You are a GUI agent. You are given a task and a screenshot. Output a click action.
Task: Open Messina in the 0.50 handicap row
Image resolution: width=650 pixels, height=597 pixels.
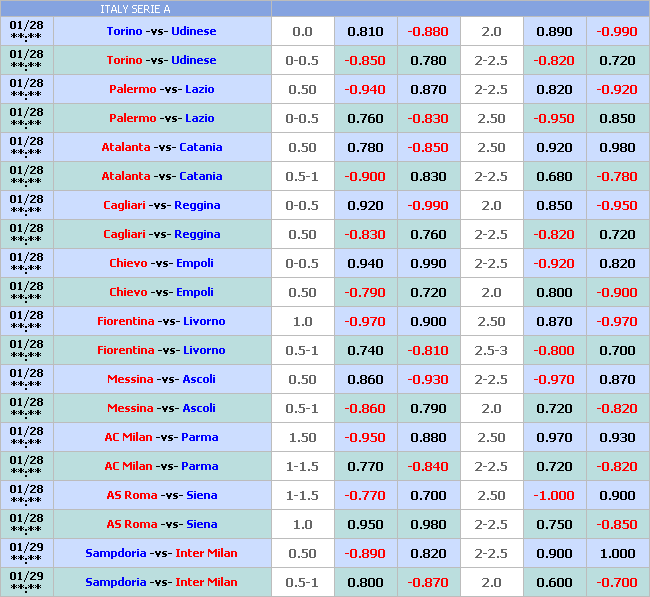pos(130,379)
